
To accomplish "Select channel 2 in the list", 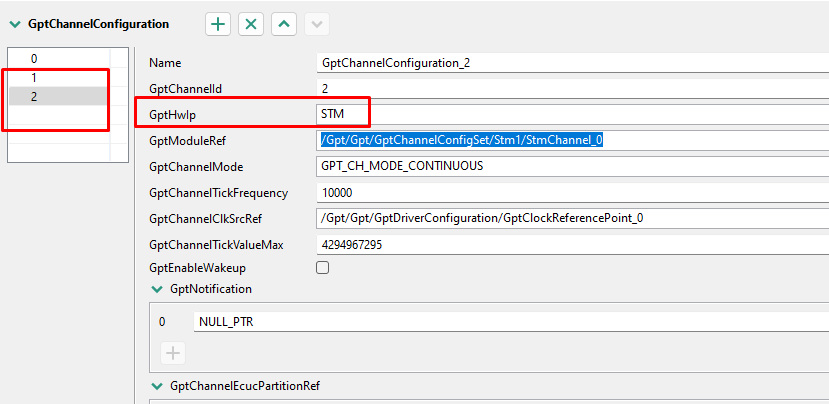I will [59, 97].
